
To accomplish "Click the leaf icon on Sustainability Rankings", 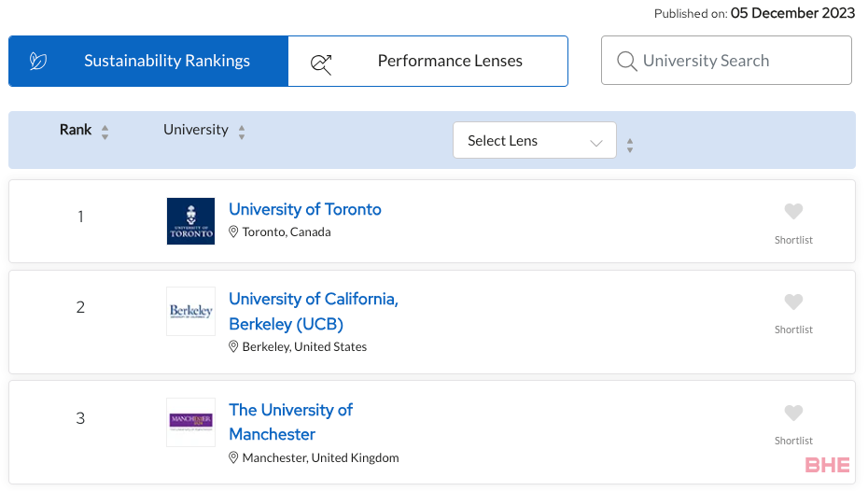I will 37,61.
